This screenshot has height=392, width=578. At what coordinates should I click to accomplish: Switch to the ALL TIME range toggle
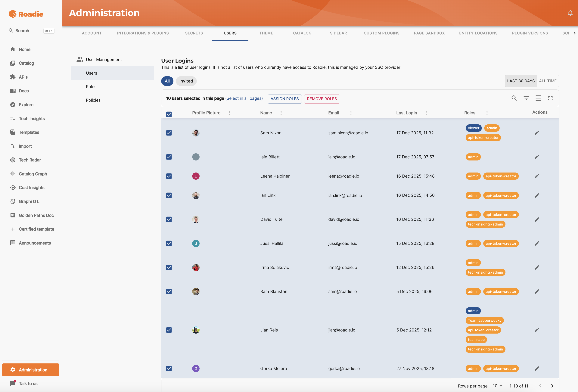coord(547,81)
